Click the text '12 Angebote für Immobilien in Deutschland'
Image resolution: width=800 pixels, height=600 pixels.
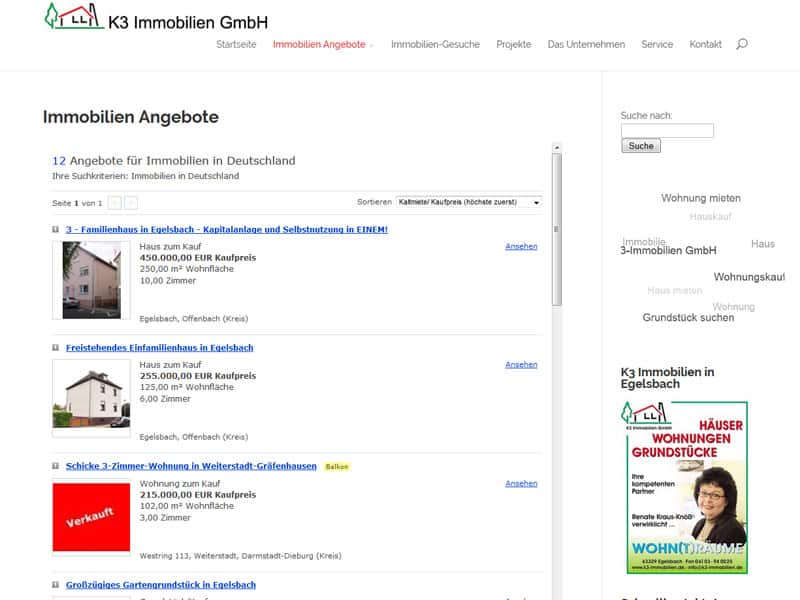[x=173, y=161]
